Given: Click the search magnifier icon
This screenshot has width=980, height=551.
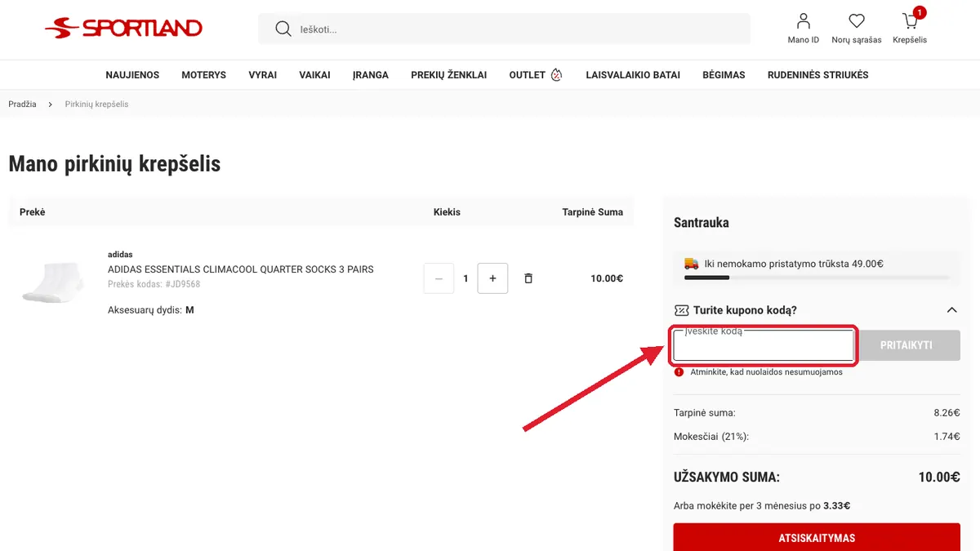Looking at the screenshot, I should tap(283, 29).
